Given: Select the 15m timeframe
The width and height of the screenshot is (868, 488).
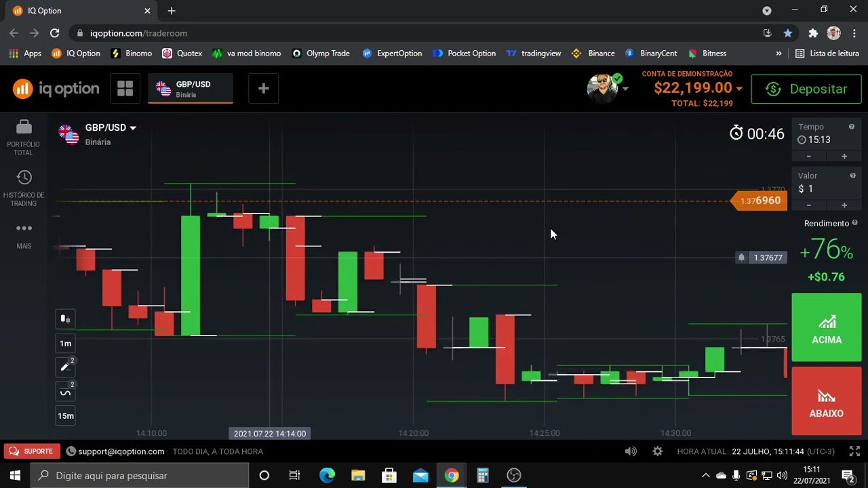Looking at the screenshot, I should point(65,415).
